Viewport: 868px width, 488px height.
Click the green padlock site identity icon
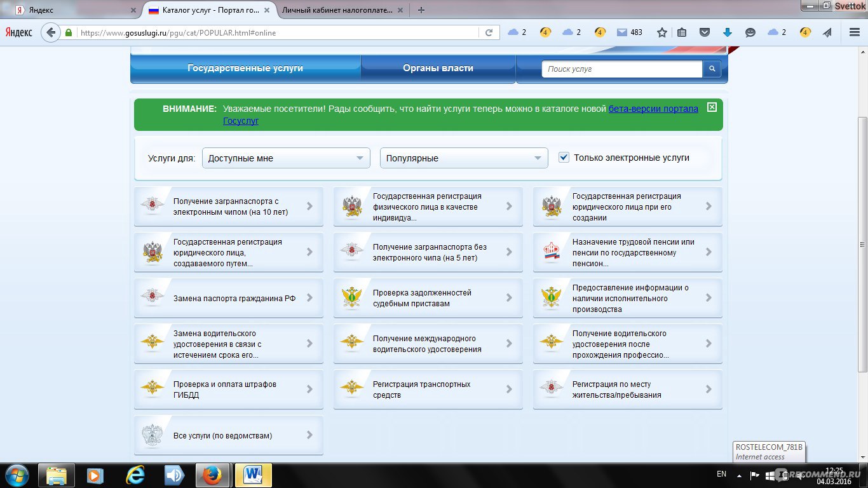coord(69,32)
